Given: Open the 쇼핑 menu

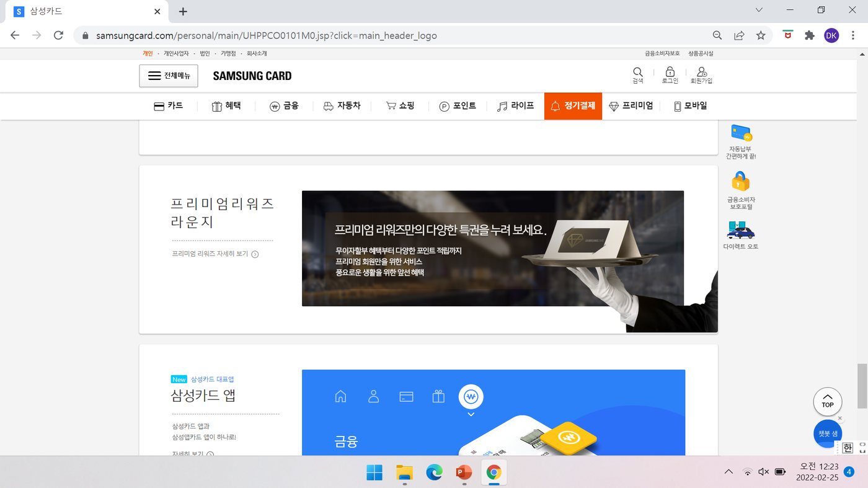Looking at the screenshot, I should click(400, 106).
